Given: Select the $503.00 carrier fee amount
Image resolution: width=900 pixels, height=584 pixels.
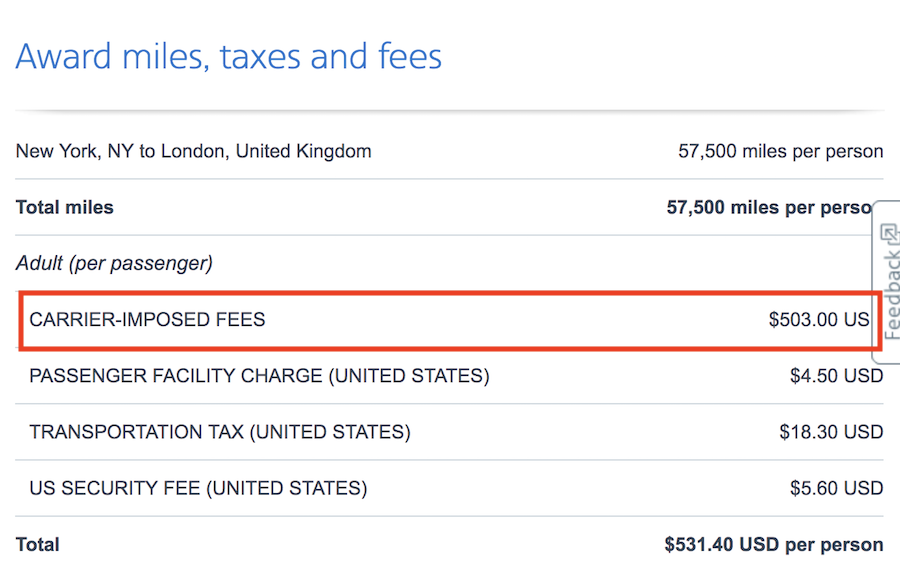Looking at the screenshot, I should (819, 319).
